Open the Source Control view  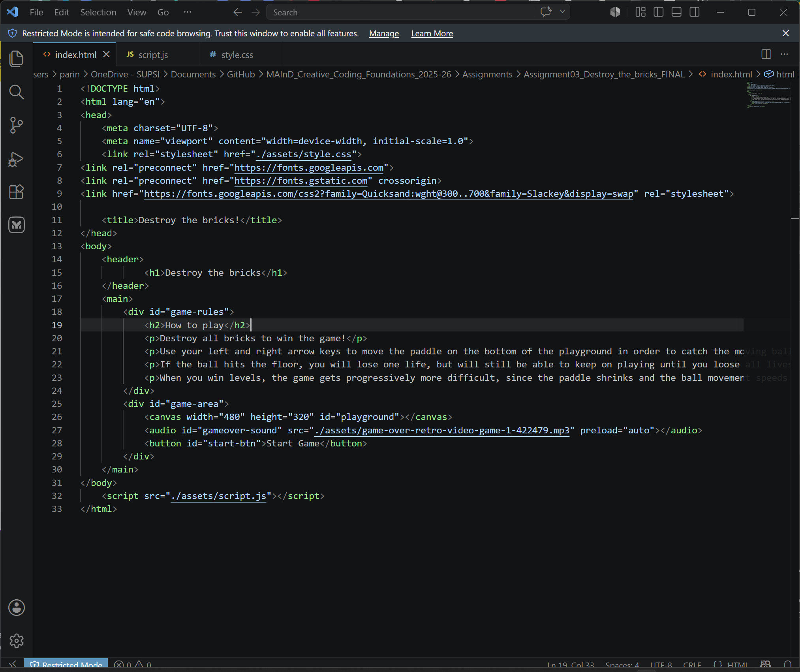click(x=16, y=125)
